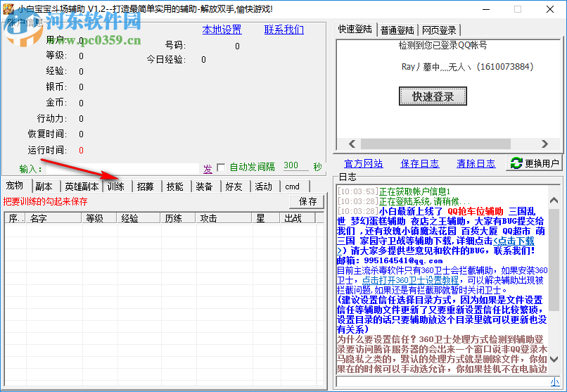Switch to the 普通登陆 tab
Screen dimensions: 567x392
(x=397, y=30)
